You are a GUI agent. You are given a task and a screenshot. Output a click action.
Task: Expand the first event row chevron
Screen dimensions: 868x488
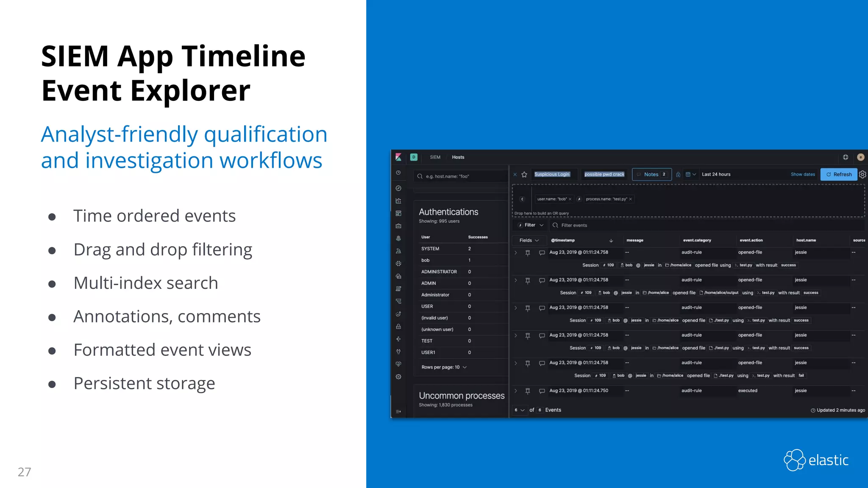(516, 252)
